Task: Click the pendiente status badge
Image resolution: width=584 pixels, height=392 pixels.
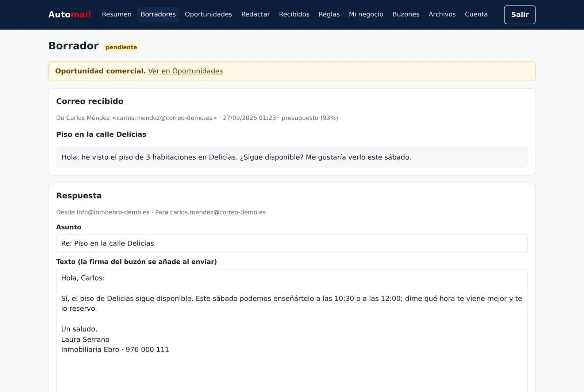Action: point(121,47)
